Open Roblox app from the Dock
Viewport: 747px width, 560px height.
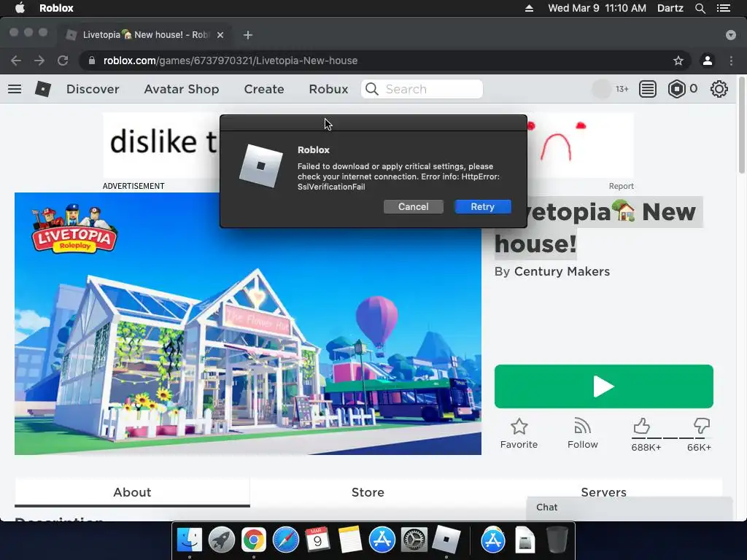(446, 540)
